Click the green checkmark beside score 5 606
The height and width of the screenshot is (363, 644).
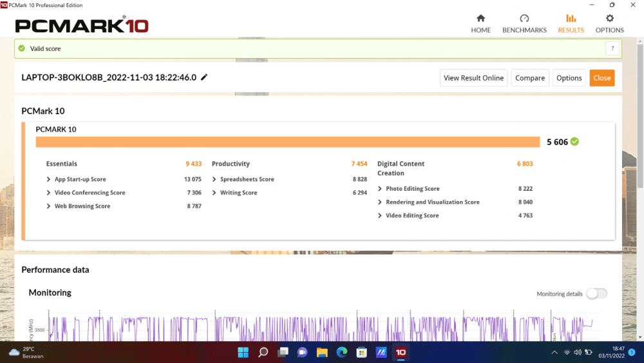[574, 142]
